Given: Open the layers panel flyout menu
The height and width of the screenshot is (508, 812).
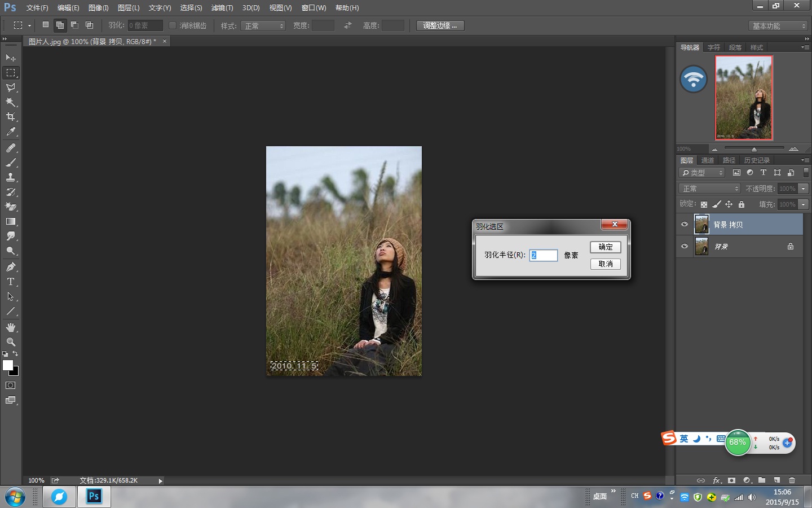Looking at the screenshot, I should click(x=805, y=160).
